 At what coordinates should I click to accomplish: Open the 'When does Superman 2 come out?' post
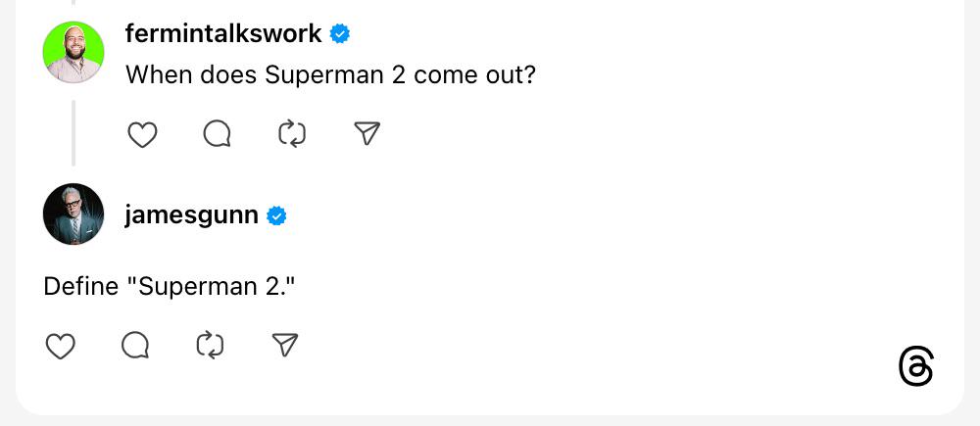pos(330,75)
